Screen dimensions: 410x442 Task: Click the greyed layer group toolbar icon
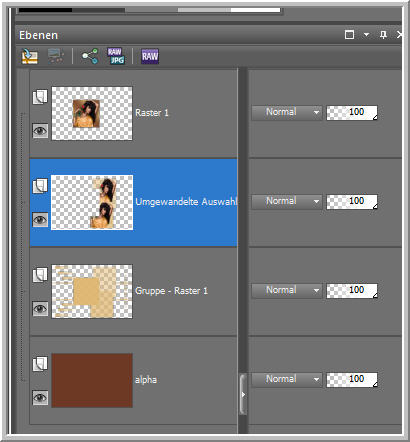[56, 56]
